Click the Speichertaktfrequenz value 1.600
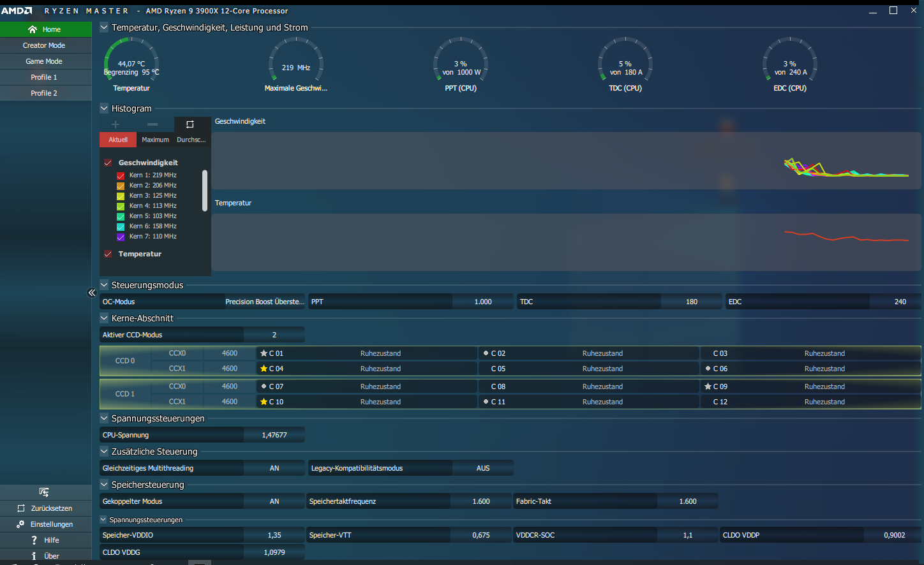 coord(481,501)
